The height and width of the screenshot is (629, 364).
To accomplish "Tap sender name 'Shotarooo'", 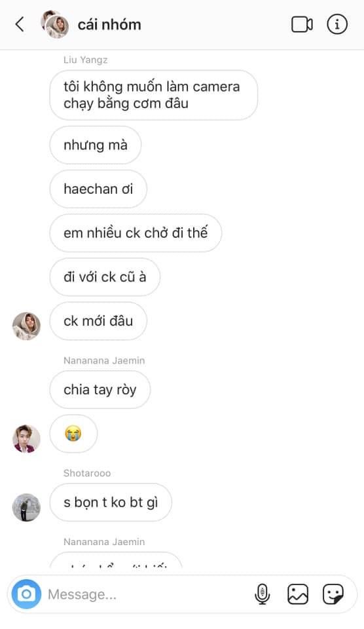I will click(87, 473).
